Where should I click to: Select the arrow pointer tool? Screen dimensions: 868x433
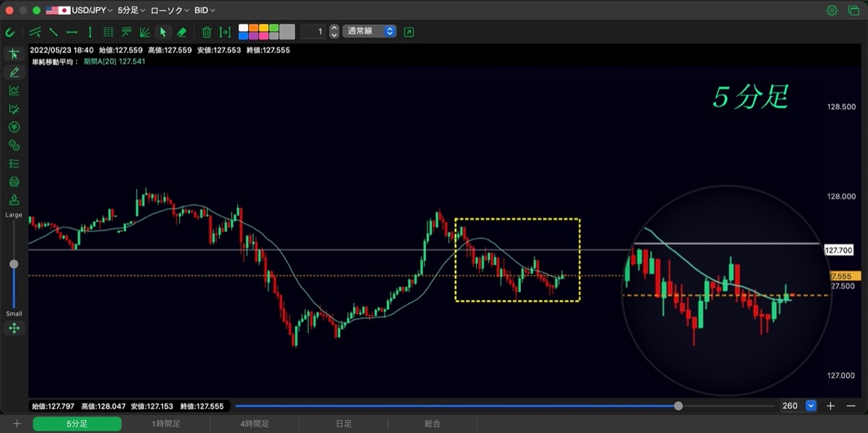163,32
